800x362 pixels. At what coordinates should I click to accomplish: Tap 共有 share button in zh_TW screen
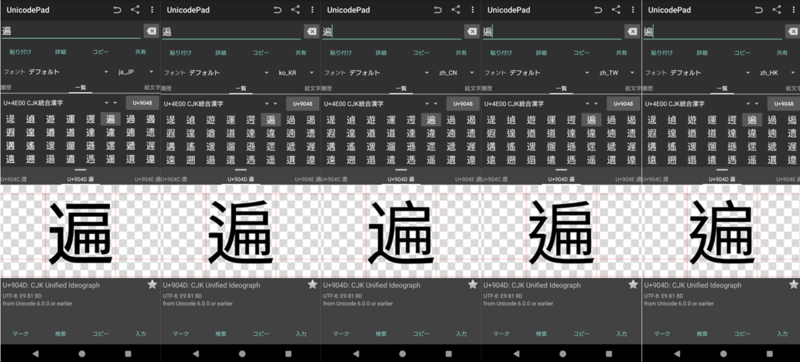point(621,52)
